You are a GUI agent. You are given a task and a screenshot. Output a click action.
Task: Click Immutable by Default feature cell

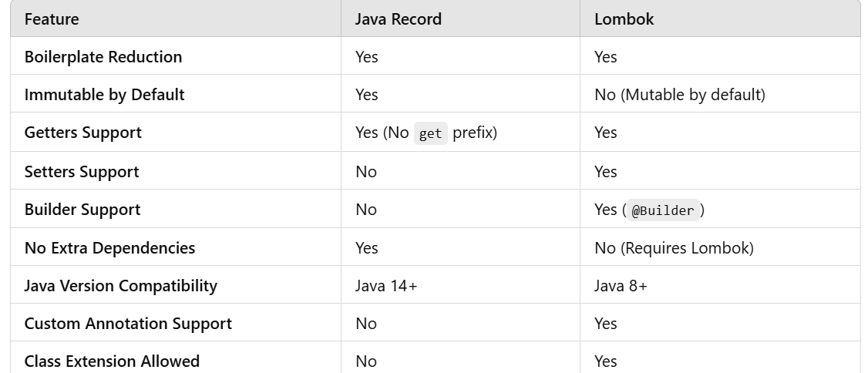[104, 94]
